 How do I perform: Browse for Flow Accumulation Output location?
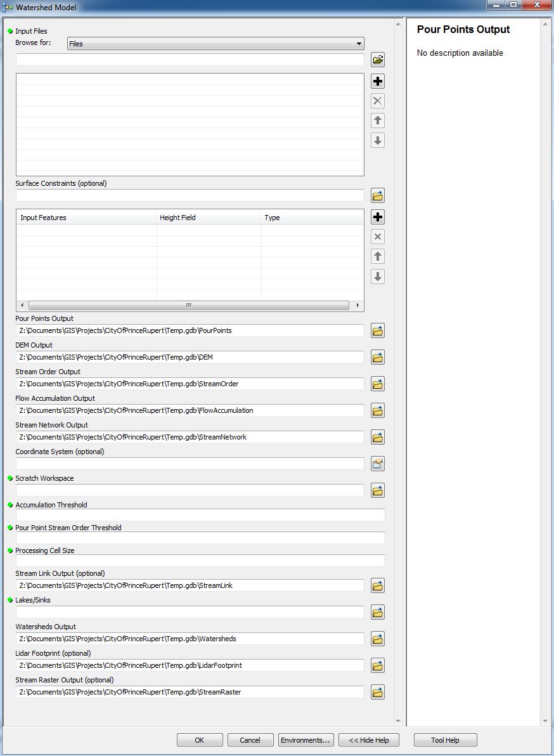point(378,411)
